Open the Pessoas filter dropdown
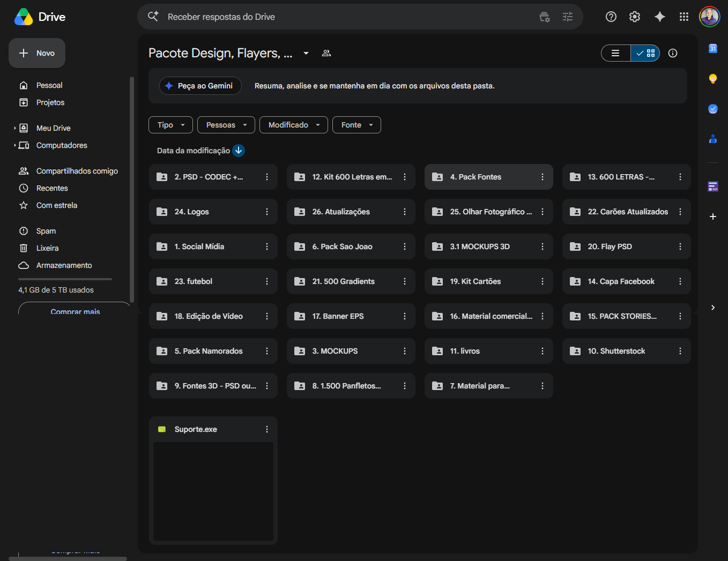Screen dimensions: 728x561 [x=226, y=125]
